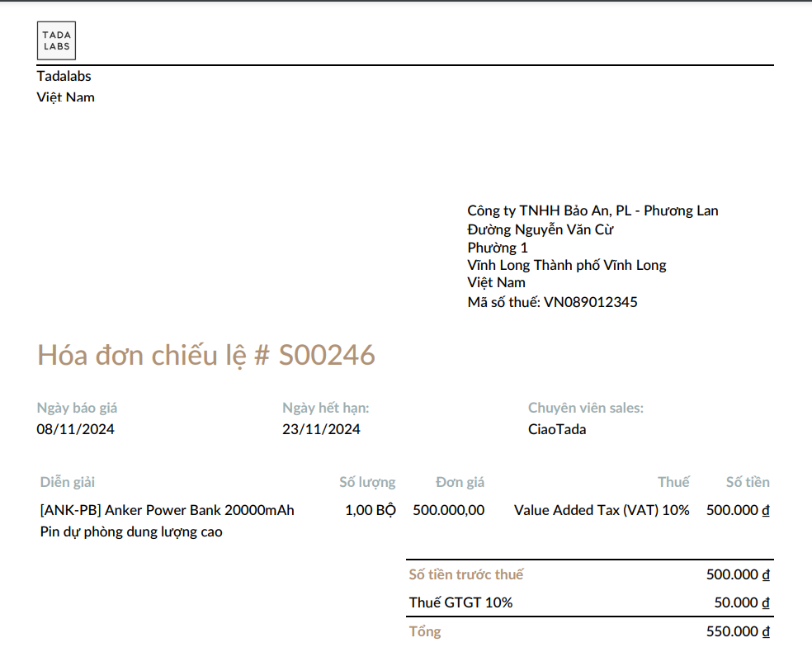This screenshot has height=652, width=812.
Task: Click the Chuyên viên sales label
Action: (x=586, y=408)
